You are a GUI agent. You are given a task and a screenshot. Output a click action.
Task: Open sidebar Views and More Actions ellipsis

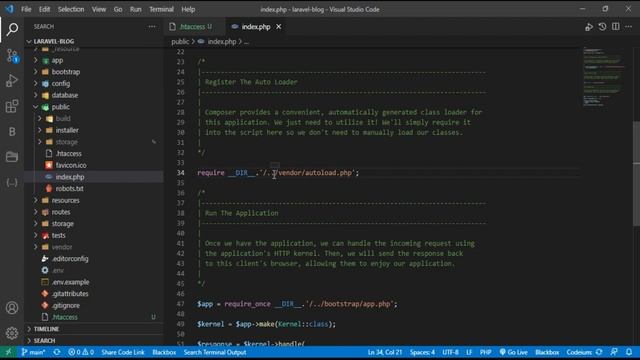(x=152, y=27)
